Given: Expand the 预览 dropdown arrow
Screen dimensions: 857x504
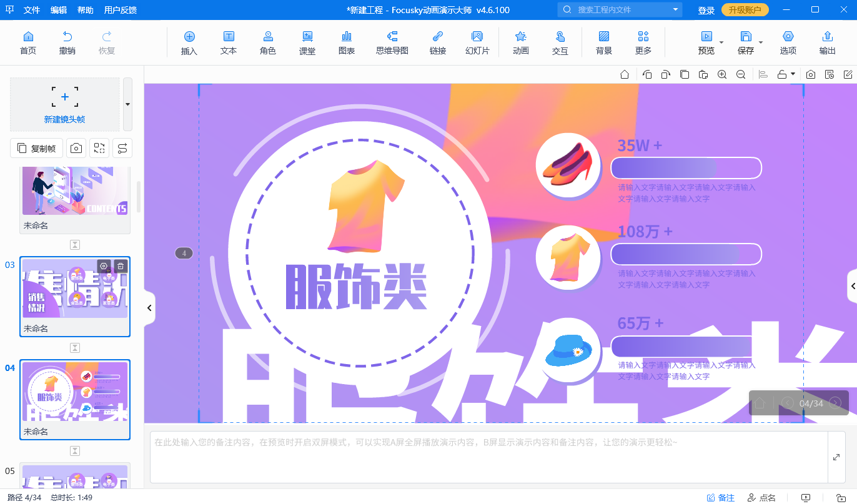Looking at the screenshot, I should (721, 42).
